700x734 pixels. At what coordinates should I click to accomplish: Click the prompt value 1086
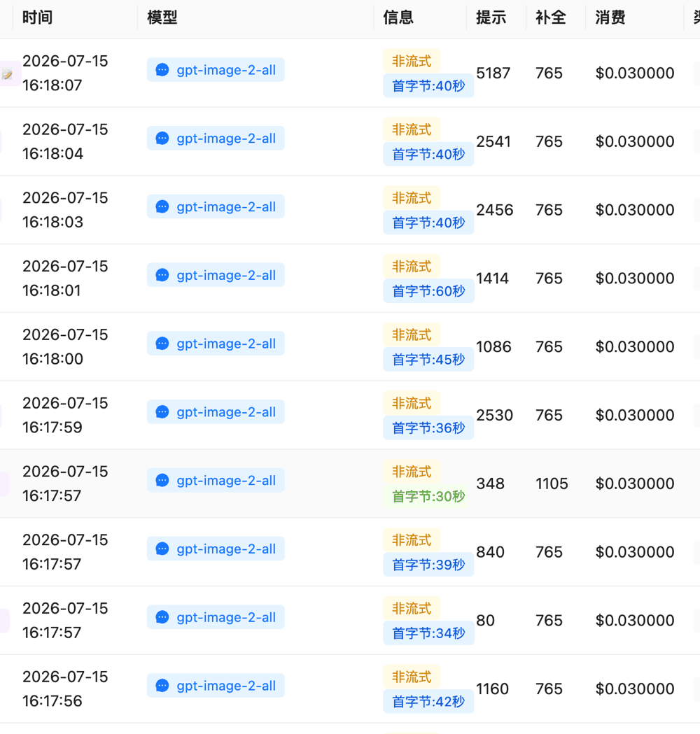point(493,346)
